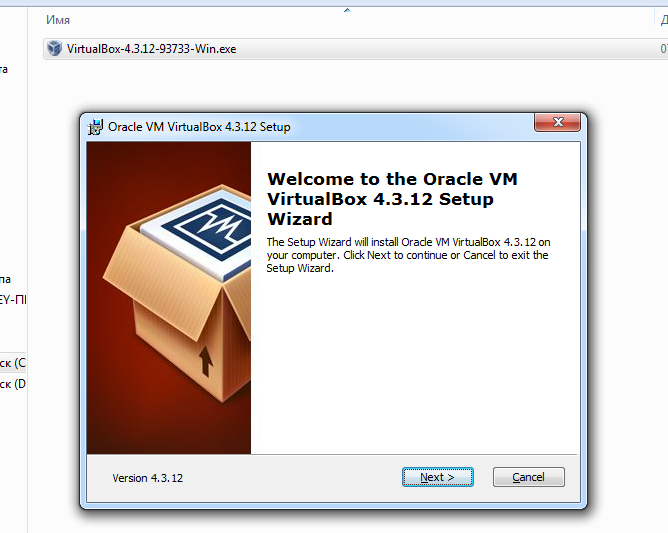
Task: Select disk (D) in the navigation pane
Action: (13, 384)
